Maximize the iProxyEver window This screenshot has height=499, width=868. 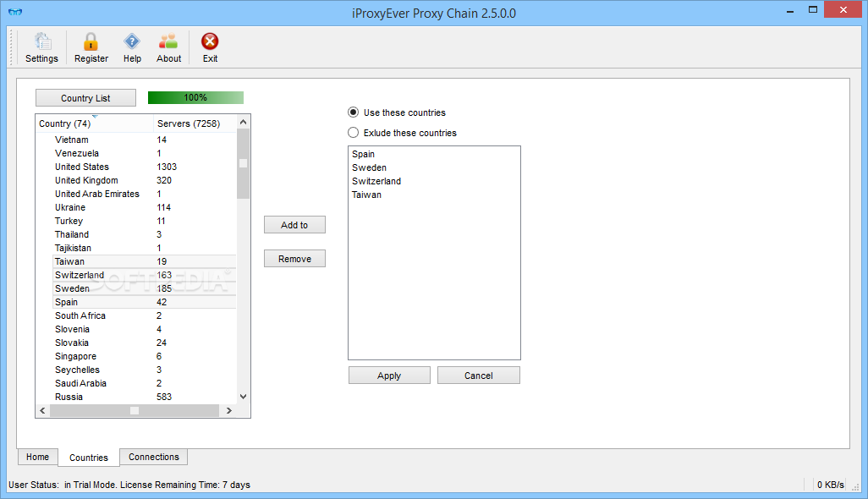tap(813, 10)
